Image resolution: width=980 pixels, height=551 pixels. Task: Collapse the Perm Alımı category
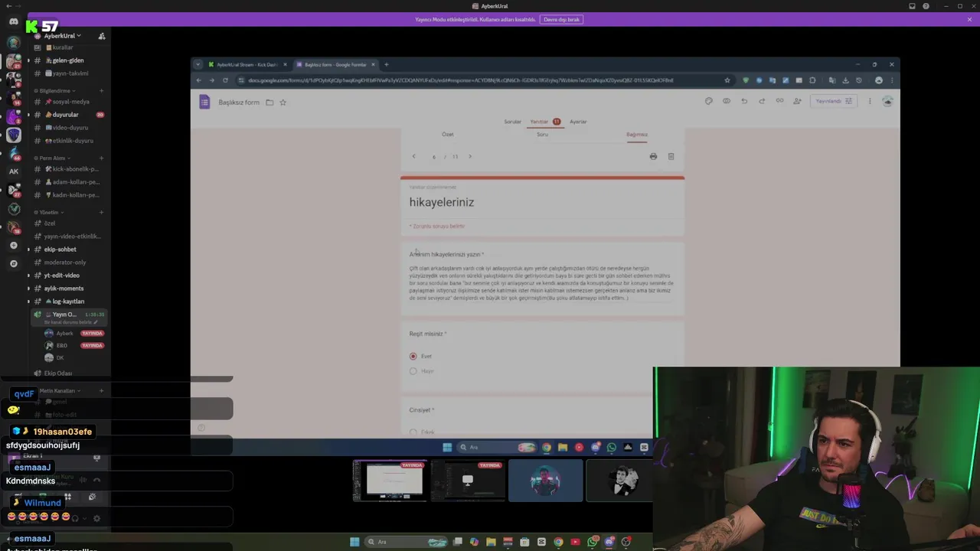[52, 158]
